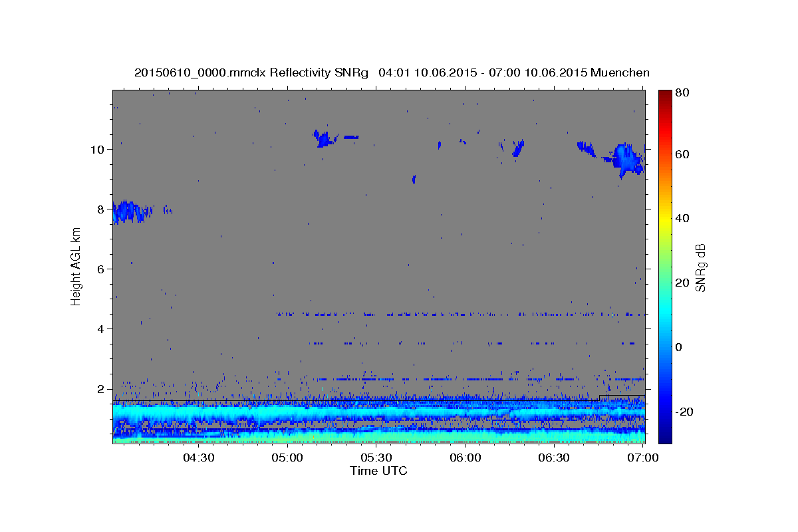This screenshot has width=798, height=532.
Task: Click the 06:30 time tick label
Action: [x=554, y=458]
